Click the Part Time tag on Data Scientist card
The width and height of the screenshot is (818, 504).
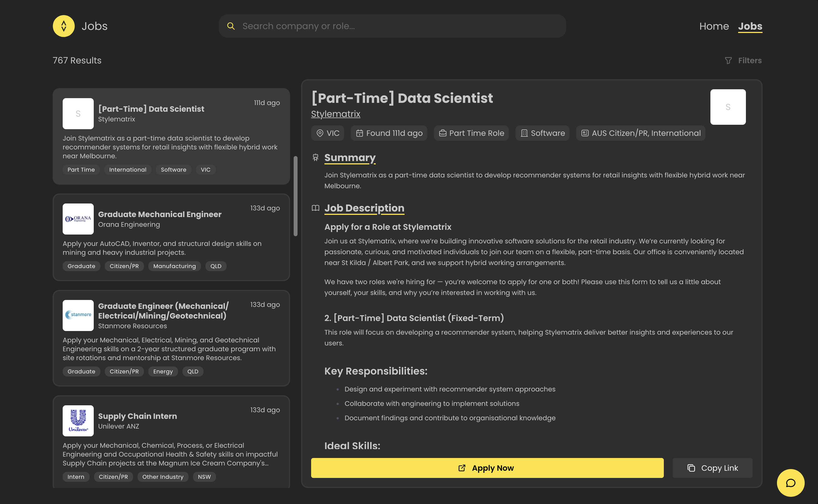coord(81,170)
